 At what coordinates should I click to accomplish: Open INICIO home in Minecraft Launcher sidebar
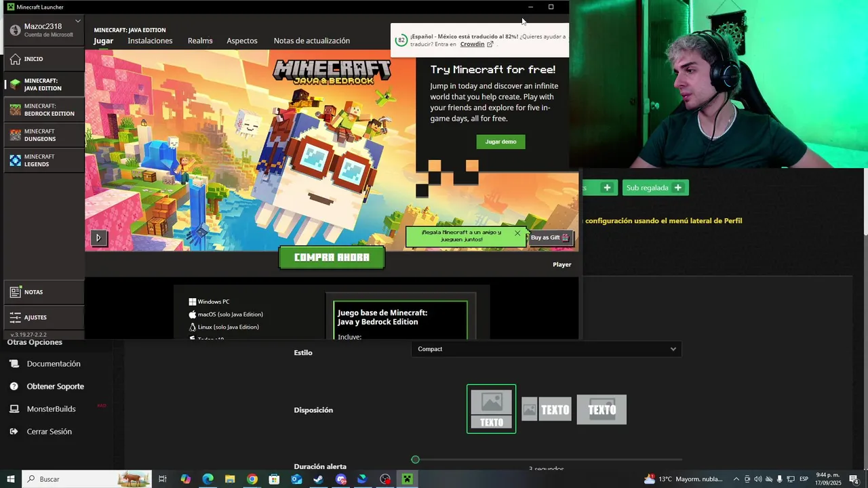pyautogui.click(x=43, y=59)
